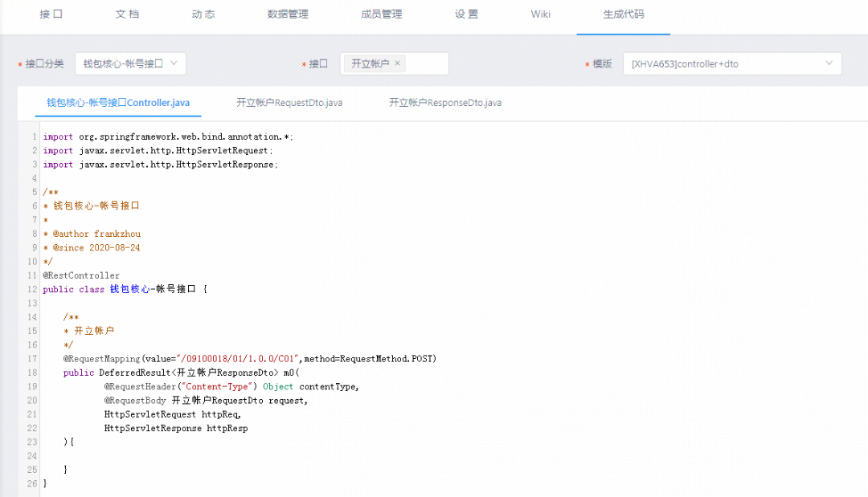Expand the 接口分类 dropdown 钱包核心-帐号接口
868x497 pixels.
pos(130,63)
